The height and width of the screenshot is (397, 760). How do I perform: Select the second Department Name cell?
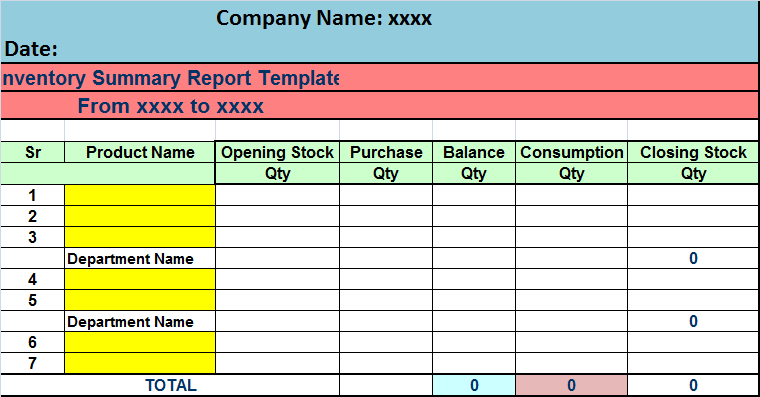click(x=140, y=321)
